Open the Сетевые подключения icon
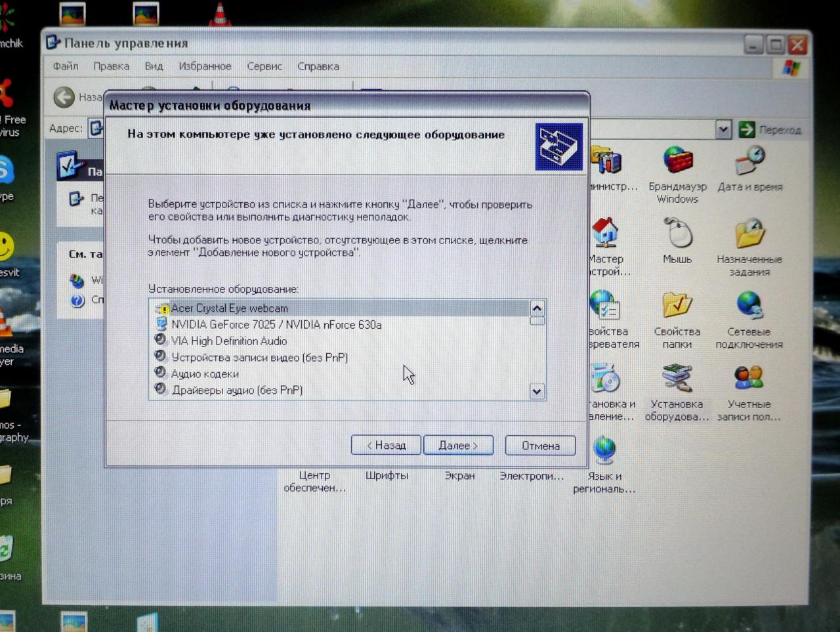Viewport: 840px width, 632px height. [749, 306]
